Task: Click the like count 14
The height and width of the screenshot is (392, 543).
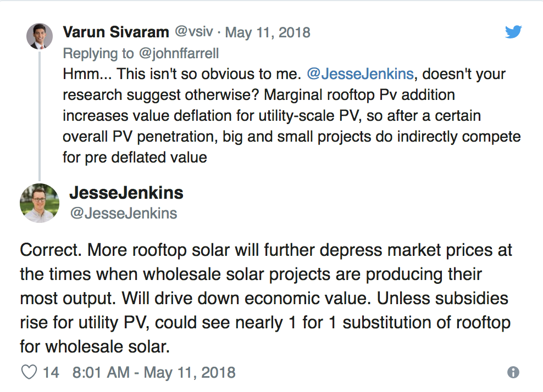Action: pos(51,372)
